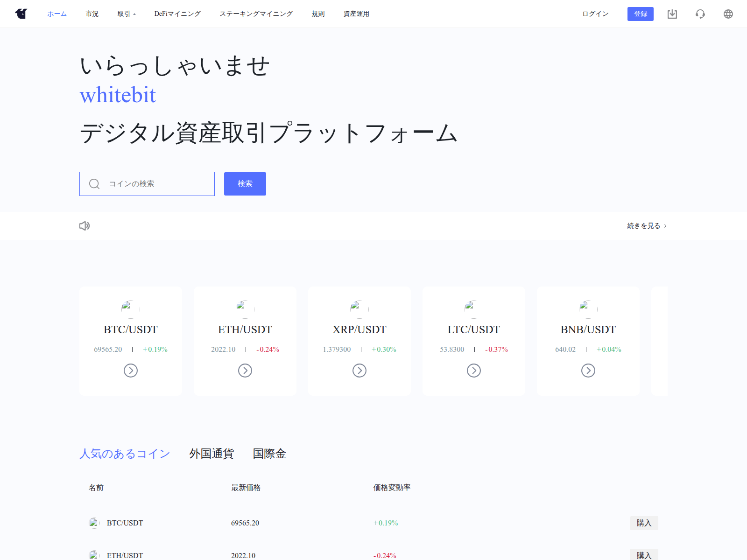
Task: Switch to the 外国通貨 tab
Action: (x=211, y=454)
